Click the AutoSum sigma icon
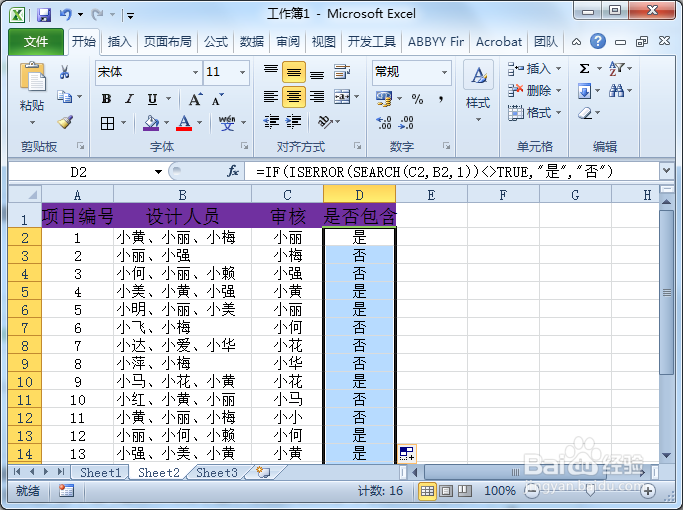683x510 pixels. (x=585, y=68)
